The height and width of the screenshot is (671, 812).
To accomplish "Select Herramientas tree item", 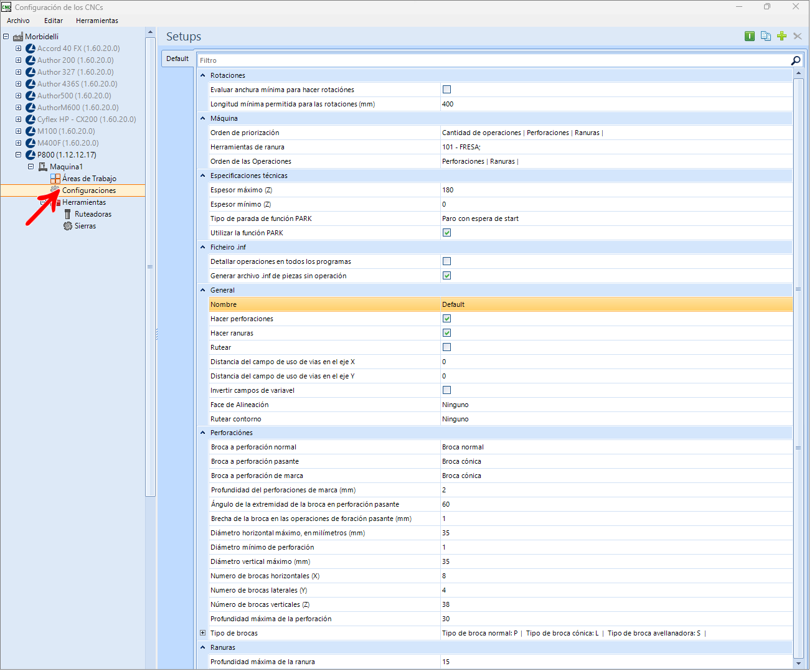I will tap(84, 202).
